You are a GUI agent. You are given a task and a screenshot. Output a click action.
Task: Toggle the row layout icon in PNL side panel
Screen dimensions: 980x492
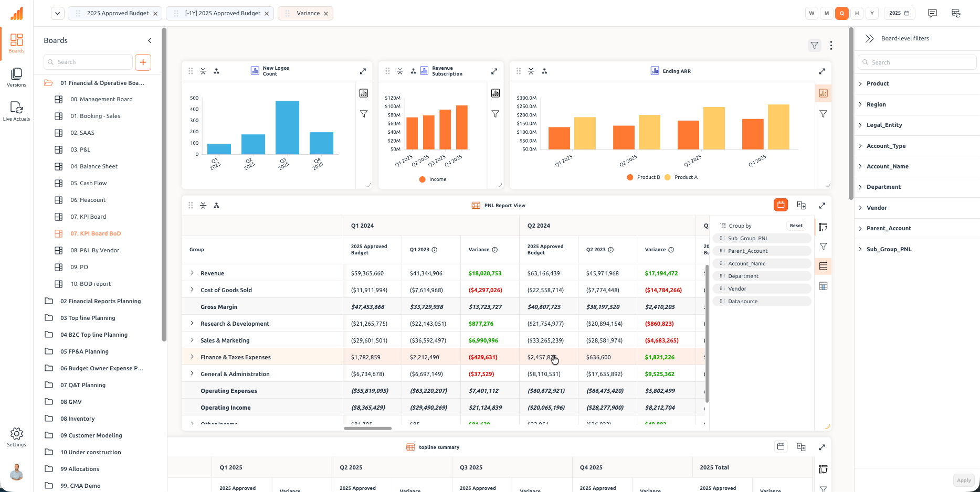pyautogui.click(x=823, y=266)
